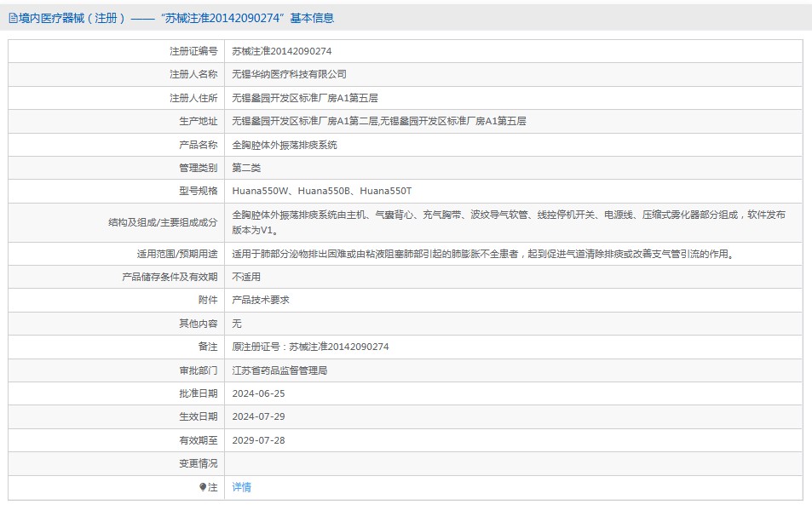Click the 产品技术要求 attachment text

coord(261,300)
